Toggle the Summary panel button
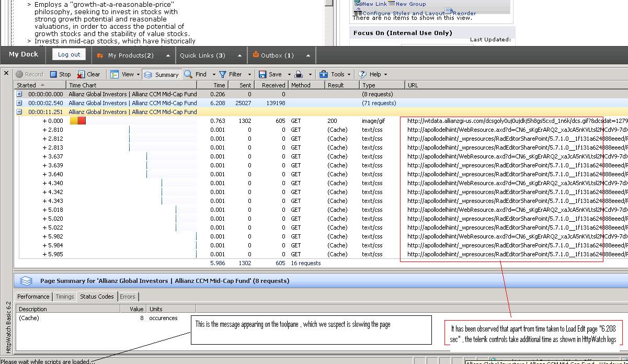Screen dimensions: 628x364 coord(161,74)
